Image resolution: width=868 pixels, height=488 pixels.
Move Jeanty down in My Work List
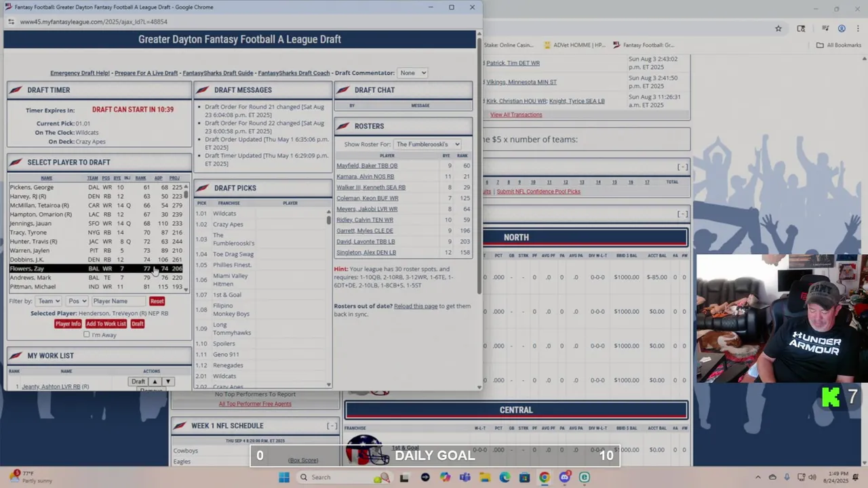click(x=167, y=382)
